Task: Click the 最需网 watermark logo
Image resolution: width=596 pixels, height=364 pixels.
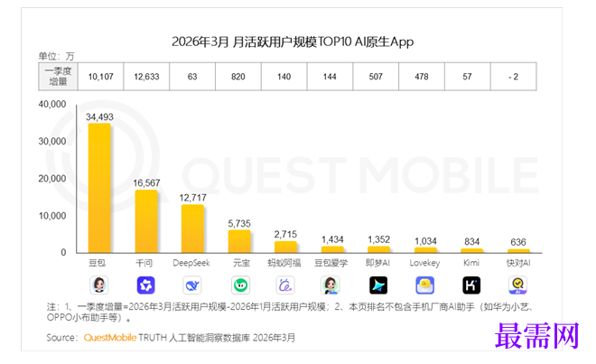Action: (x=537, y=336)
